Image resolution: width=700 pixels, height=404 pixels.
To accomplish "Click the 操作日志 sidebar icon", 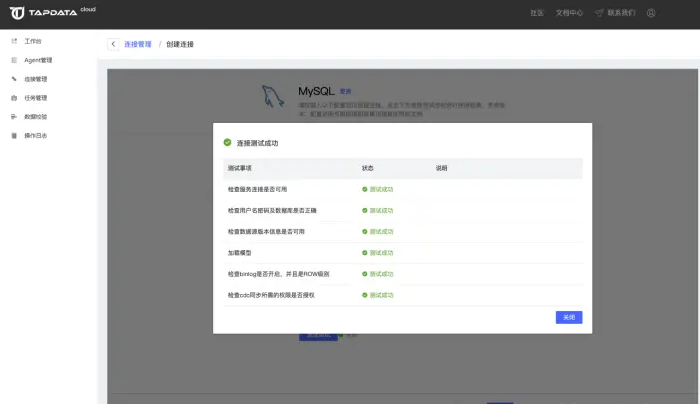I will [x=13, y=135].
